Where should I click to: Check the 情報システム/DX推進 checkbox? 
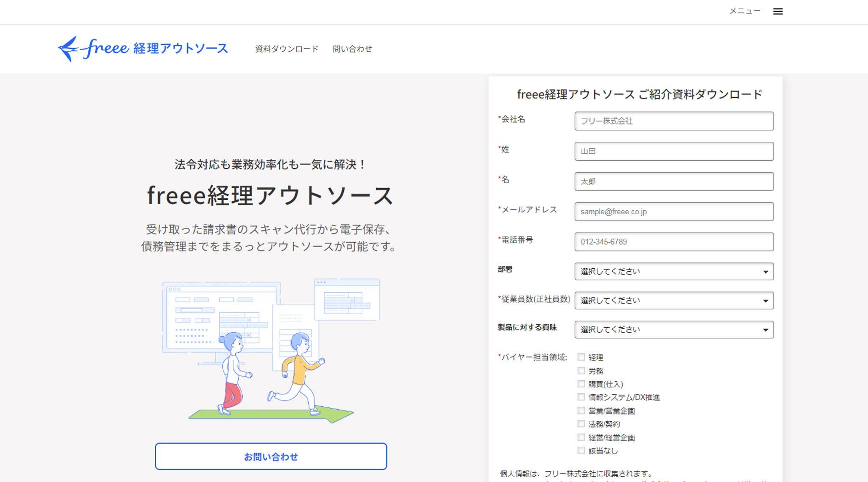click(x=581, y=397)
